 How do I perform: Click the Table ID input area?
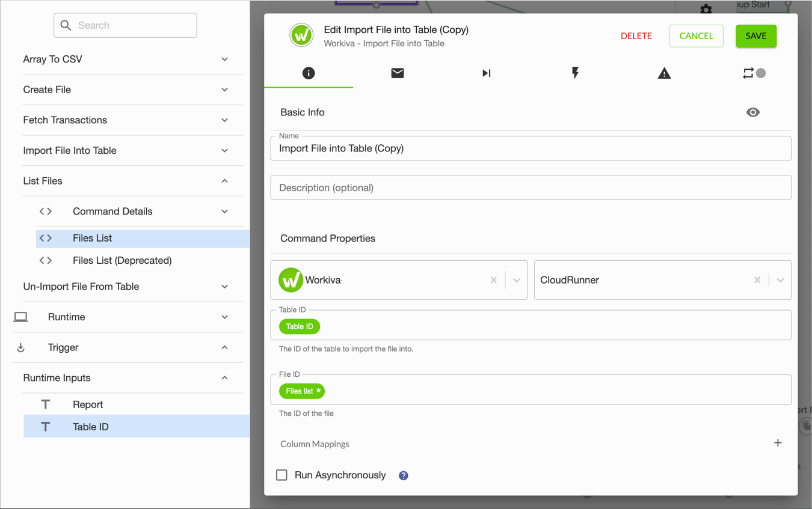(x=531, y=325)
